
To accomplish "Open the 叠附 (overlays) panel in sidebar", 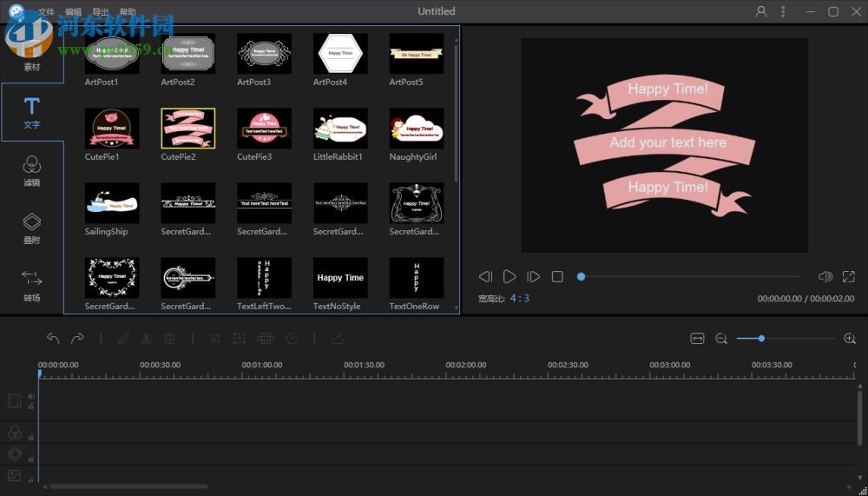I will pyautogui.click(x=31, y=228).
